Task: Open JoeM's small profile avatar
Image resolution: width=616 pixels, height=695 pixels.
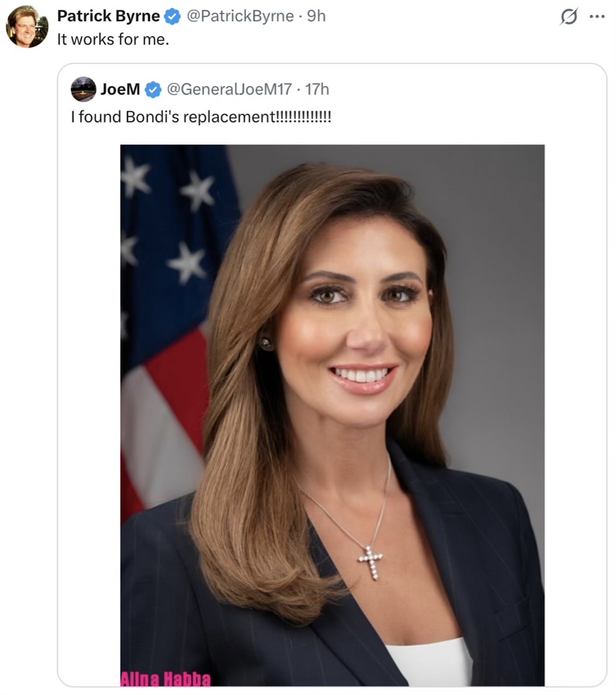Action: click(x=84, y=89)
